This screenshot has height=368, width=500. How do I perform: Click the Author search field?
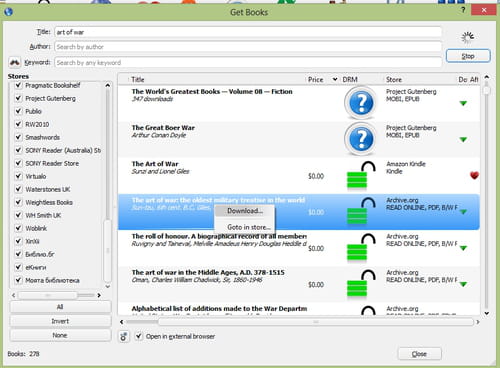point(248,47)
